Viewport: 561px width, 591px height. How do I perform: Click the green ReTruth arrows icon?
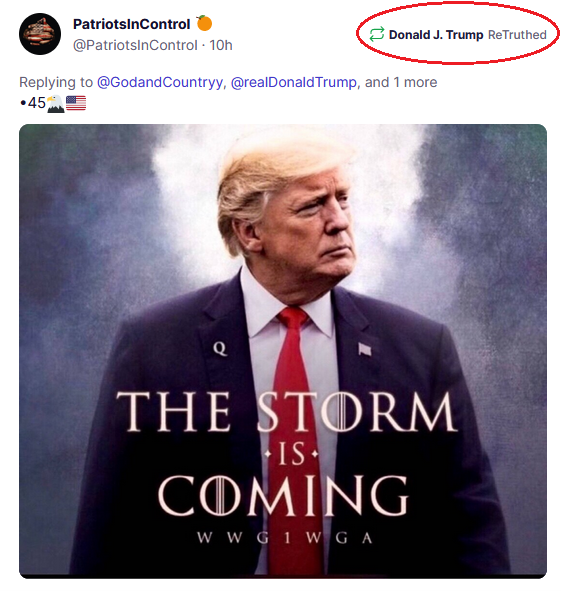(x=376, y=34)
